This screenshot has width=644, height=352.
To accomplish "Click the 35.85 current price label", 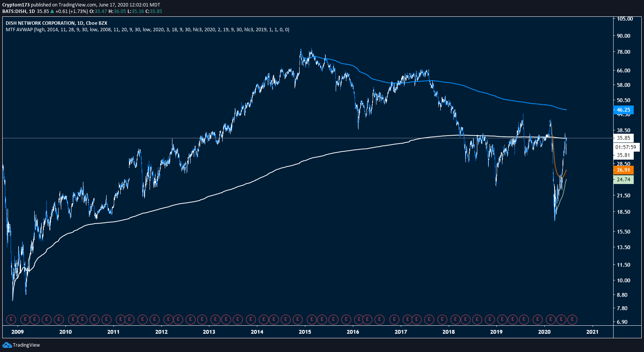I will [623, 138].
